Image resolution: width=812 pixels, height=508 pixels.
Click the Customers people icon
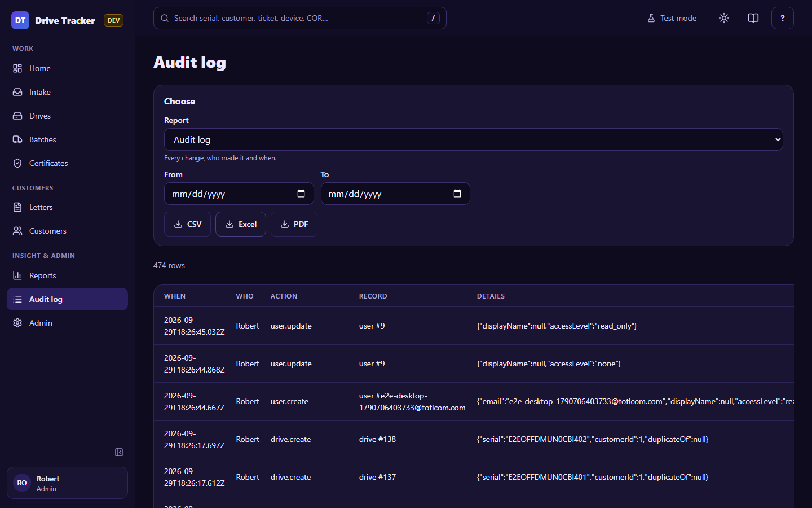click(17, 231)
